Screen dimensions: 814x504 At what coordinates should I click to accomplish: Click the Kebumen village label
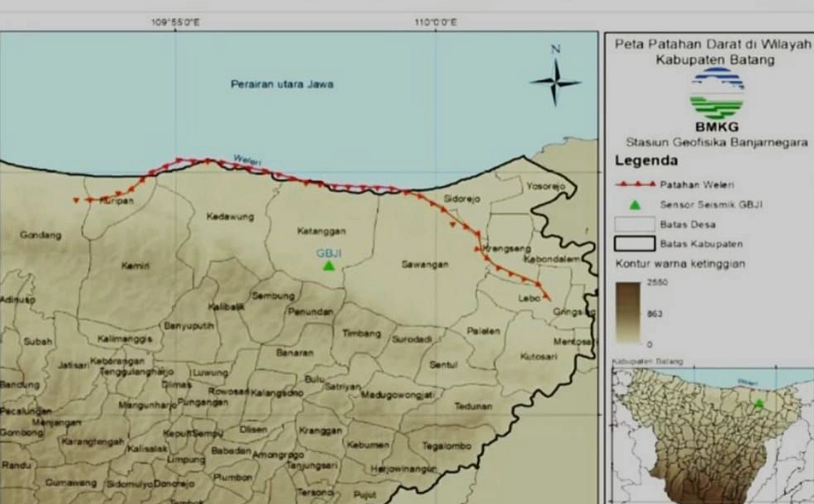368,444
